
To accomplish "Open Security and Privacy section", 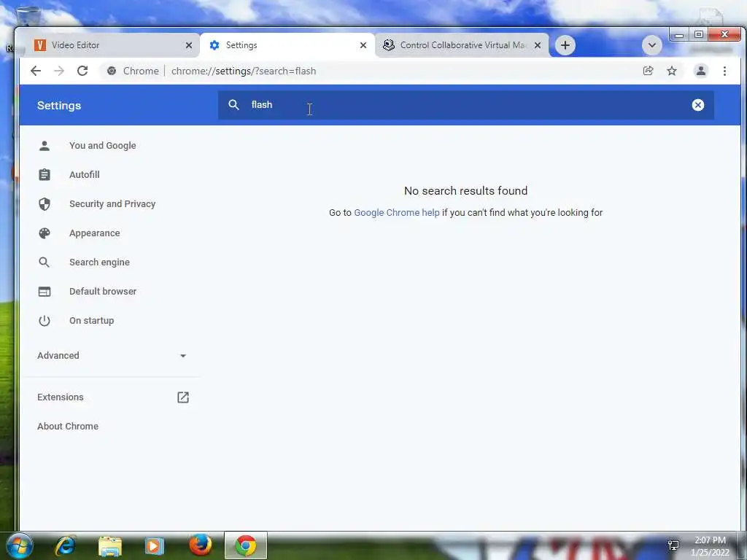I will pyautogui.click(x=112, y=204).
